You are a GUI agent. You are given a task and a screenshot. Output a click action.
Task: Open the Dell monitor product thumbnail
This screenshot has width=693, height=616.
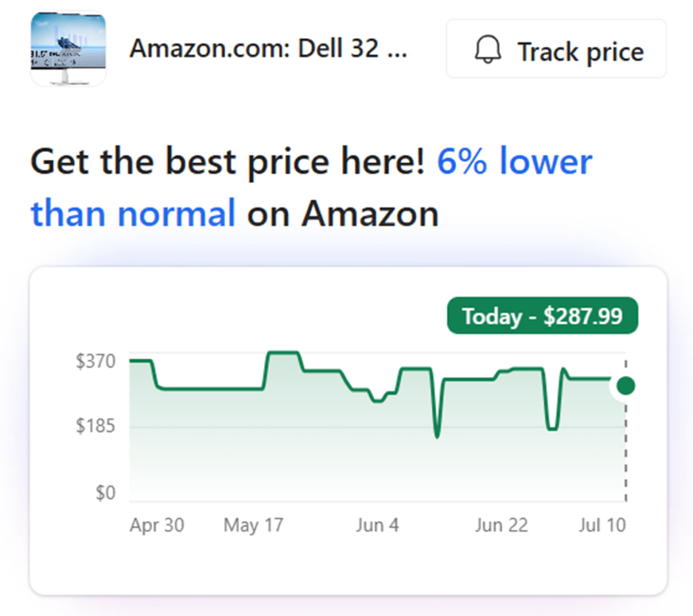click(68, 49)
